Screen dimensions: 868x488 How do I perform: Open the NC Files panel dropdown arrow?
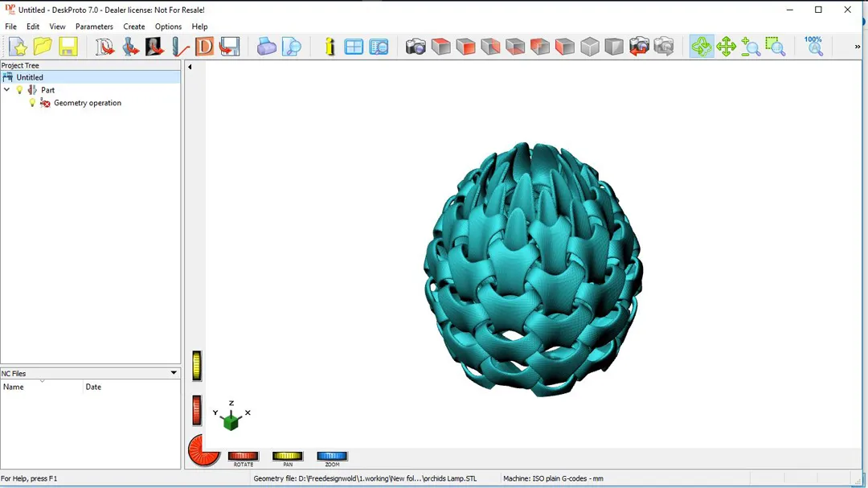point(174,373)
